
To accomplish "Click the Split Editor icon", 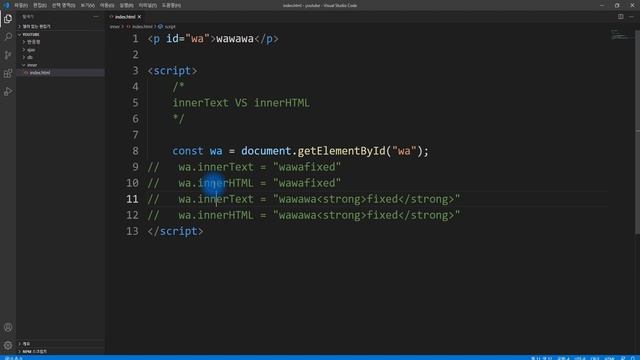I will [620, 17].
